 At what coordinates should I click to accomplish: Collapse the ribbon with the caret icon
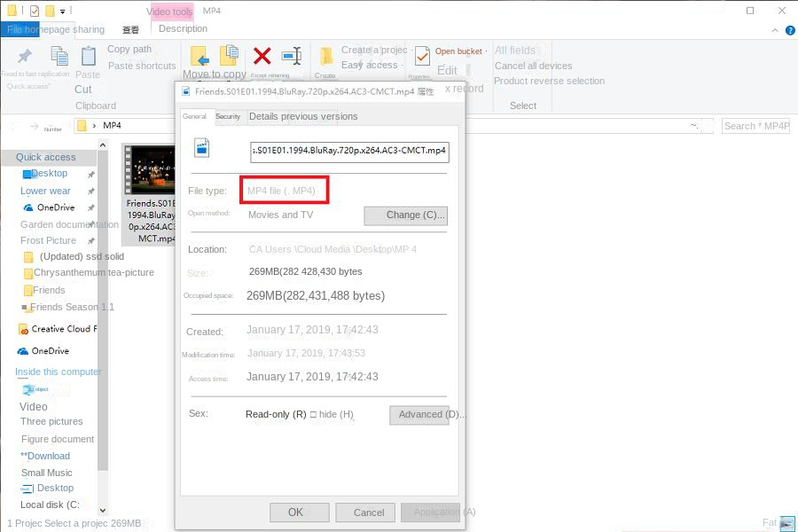tap(775, 30)
